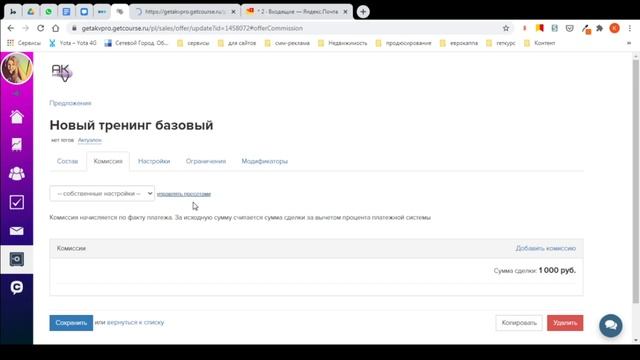Click the Предложения breadcrumb link
640x360 pixels.
pyautogui.click(x=70, y=103)
